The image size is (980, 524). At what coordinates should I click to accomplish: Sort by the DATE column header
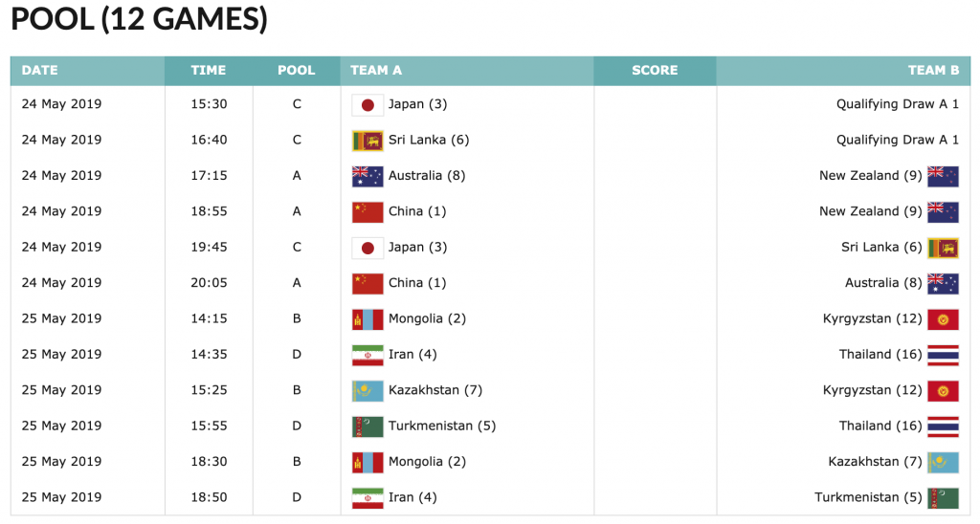click(40, 71)
